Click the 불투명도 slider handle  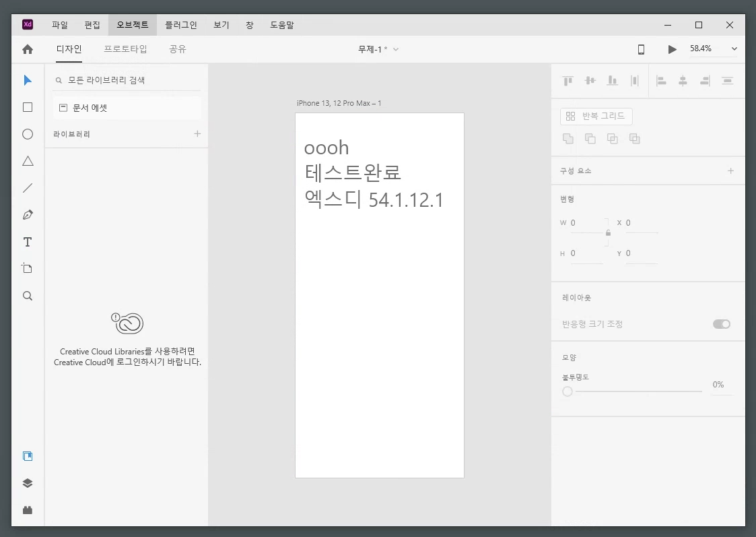[568, 391]
